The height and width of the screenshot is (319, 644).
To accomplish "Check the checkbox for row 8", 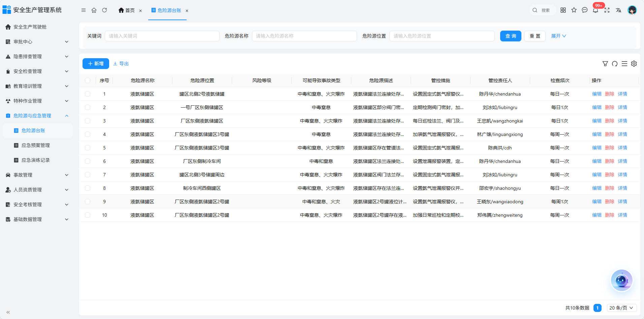I will [88, 188].
